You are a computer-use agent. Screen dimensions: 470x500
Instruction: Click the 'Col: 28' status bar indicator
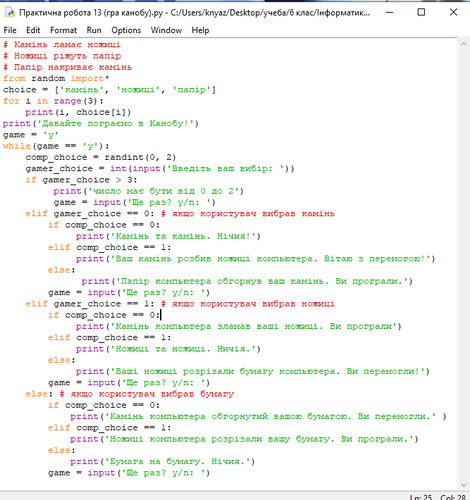click(x=453, y=497)
